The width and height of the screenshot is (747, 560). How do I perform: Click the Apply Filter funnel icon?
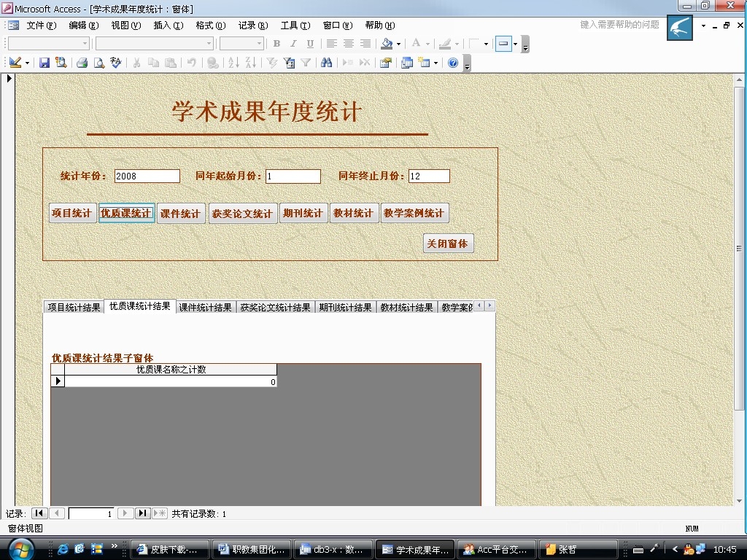[x=306, y=63]
